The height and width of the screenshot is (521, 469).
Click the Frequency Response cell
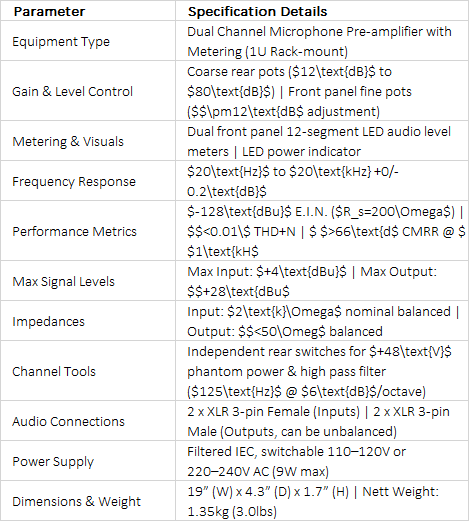pos(88,181)
